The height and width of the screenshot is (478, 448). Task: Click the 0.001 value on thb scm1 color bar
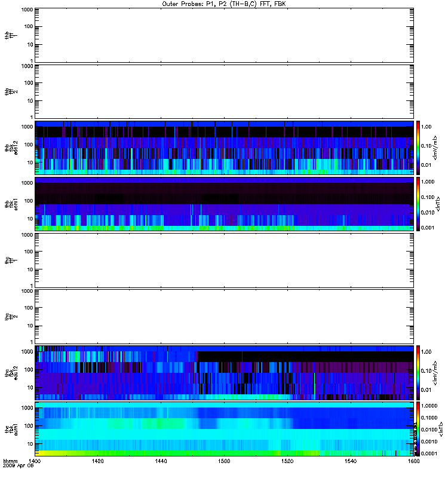click(x=428, y=228)
